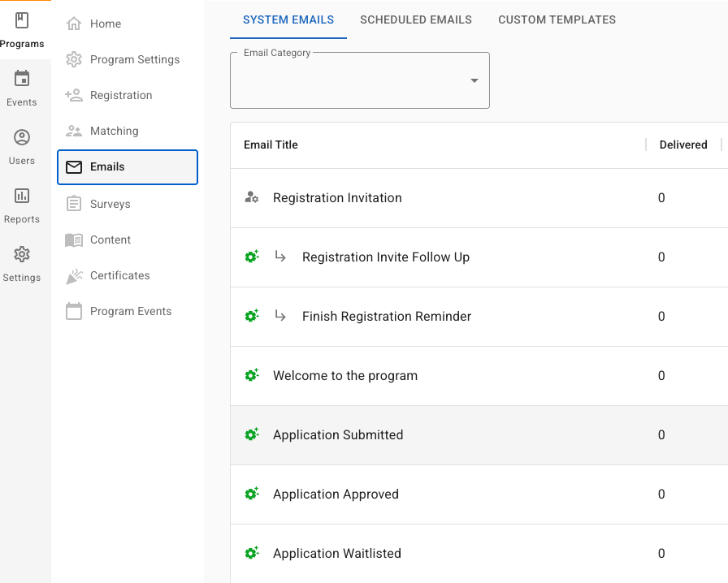
Task: Open the Email Category combo box
Action: click(349, 80)
